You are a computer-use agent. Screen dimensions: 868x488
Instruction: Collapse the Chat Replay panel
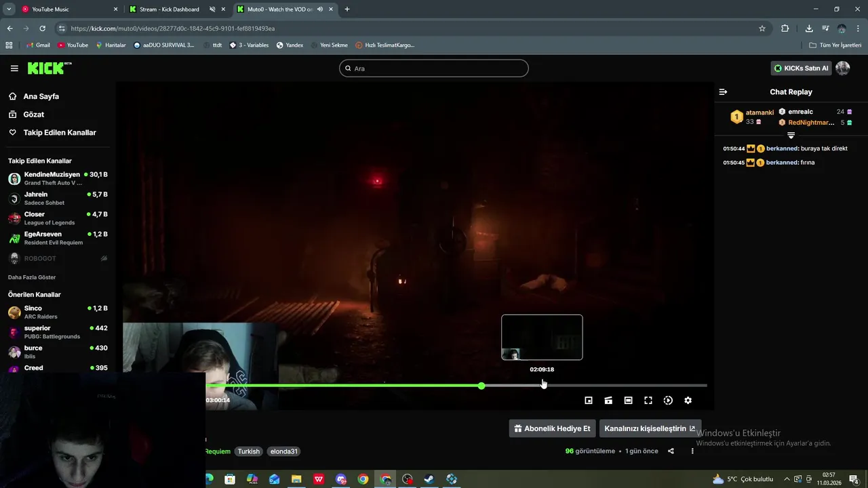tap(723, 91)
